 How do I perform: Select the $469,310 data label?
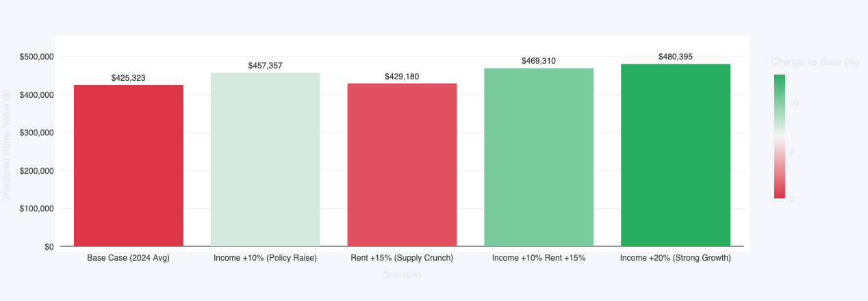pos(539,61)
